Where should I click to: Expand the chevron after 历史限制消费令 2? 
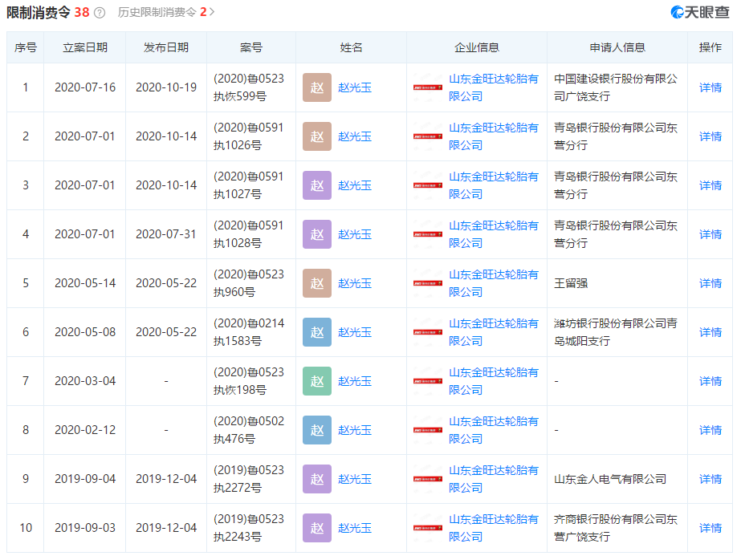[212, 12]
